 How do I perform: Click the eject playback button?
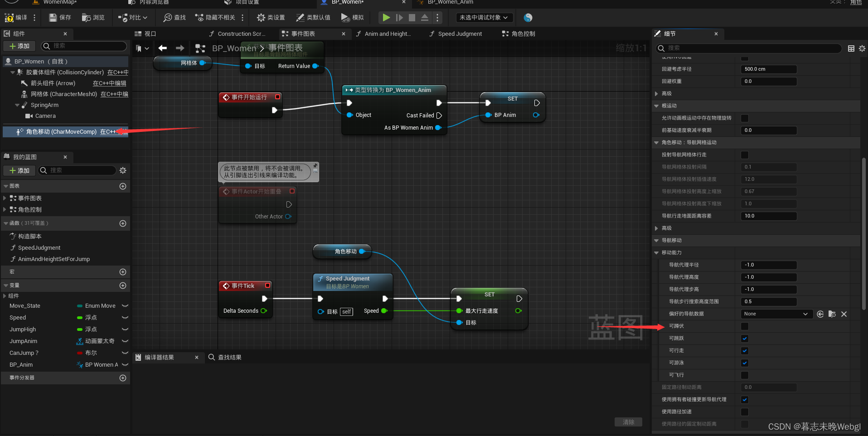(425, 18)
